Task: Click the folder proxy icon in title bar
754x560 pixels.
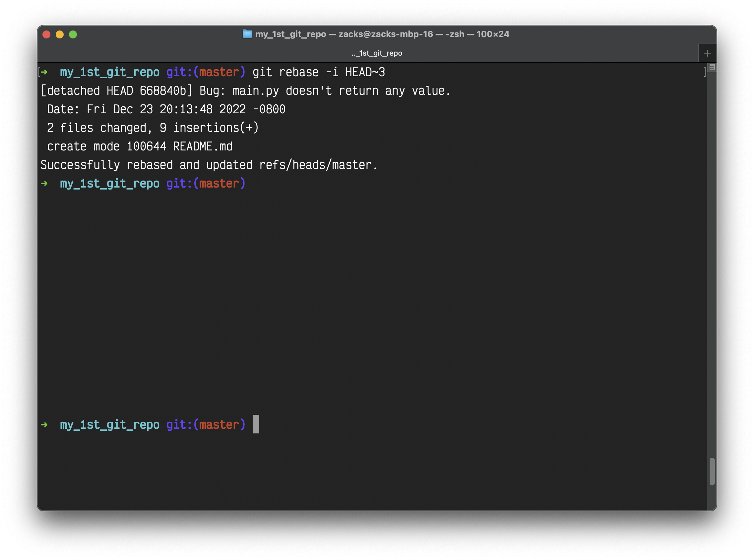Action: pos(247,34)
